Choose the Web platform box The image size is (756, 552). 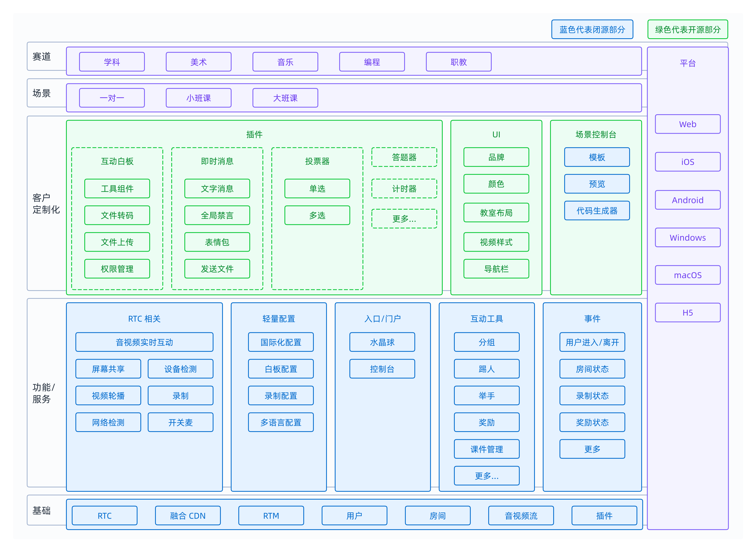[688, 124]
